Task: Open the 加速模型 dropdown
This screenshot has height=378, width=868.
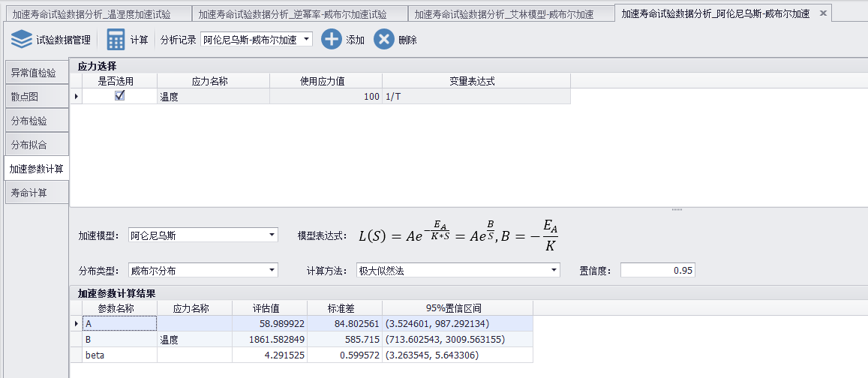Action: (x=272, y=235)
